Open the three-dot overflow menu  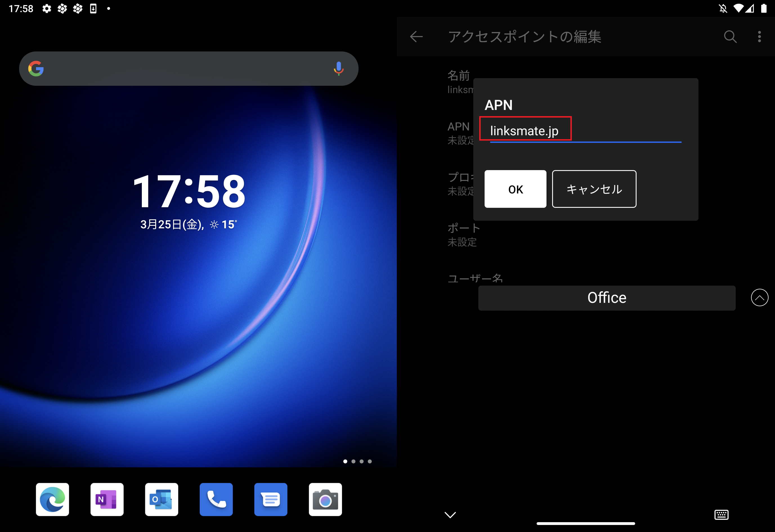coord(759,37)
